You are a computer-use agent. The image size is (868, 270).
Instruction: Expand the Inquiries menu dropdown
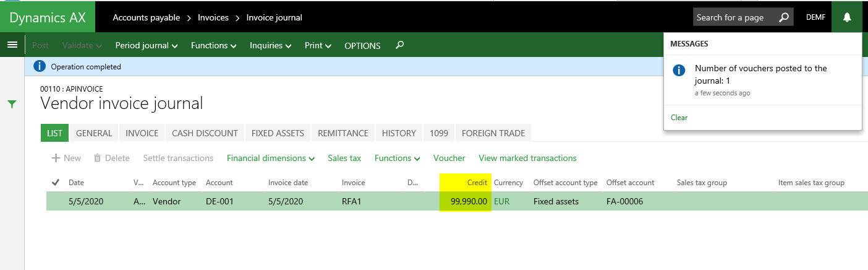click(271, 46)
